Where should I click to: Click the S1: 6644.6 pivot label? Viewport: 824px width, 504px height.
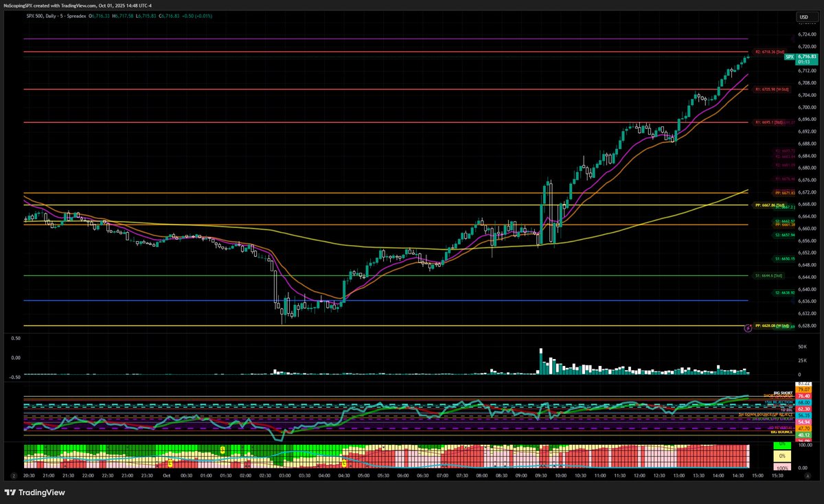coord(769,275)
